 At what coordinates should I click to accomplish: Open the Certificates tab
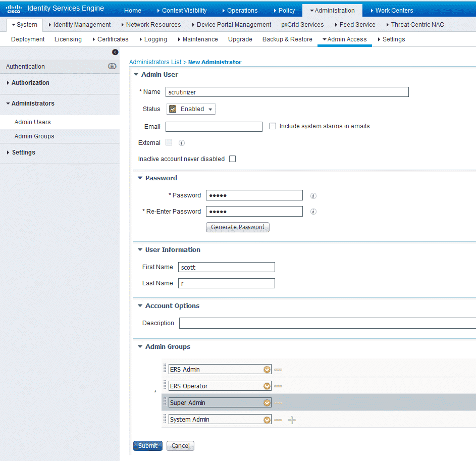coord(111,39)
